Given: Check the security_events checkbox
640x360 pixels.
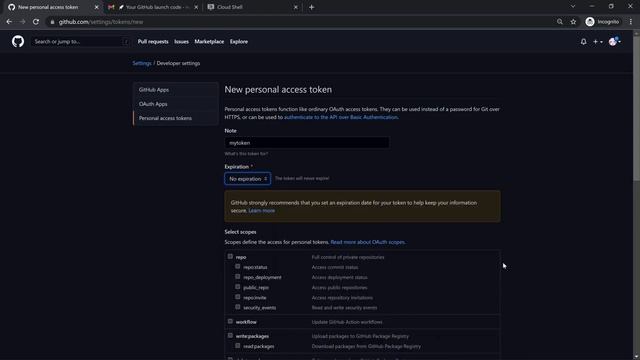Looking at the screenshot, I should (238, 307).
